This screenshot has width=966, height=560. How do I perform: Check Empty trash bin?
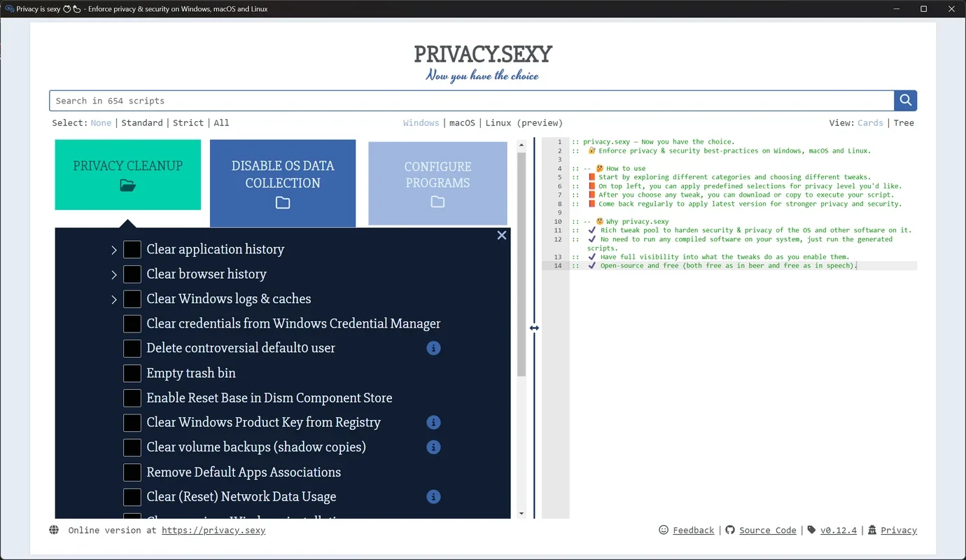132,373
